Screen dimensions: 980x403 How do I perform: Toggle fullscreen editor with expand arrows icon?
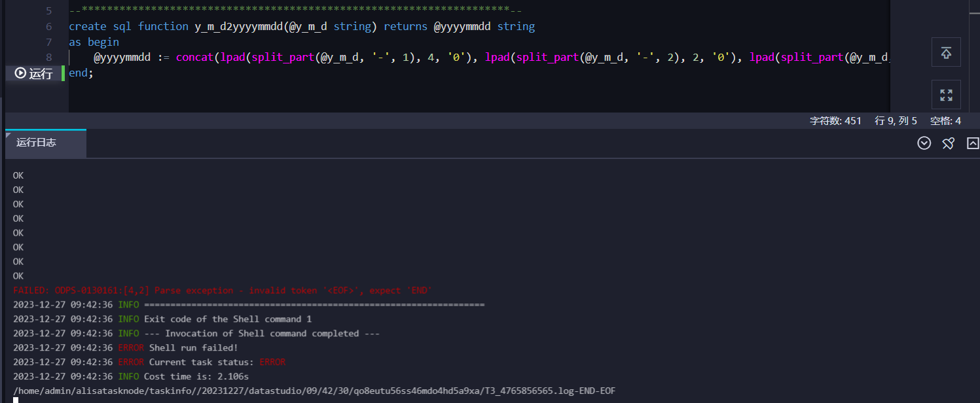click(946, 95)
